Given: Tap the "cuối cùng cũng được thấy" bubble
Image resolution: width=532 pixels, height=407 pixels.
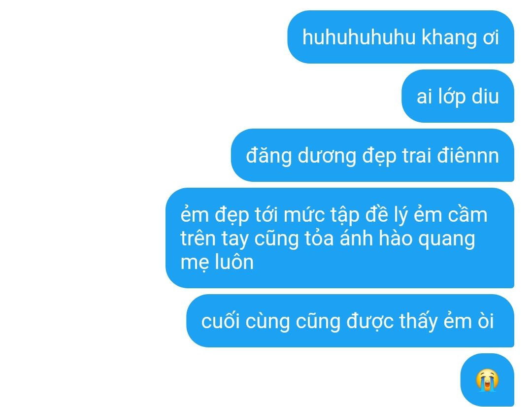Looking at the screenshot, I should (x=350, y=321).
